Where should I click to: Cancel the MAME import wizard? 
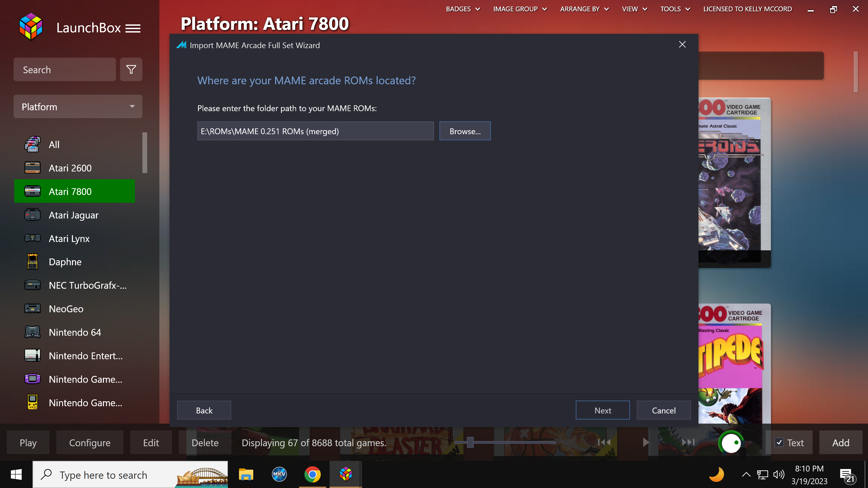pyautogui.click(x=663, y=410)
